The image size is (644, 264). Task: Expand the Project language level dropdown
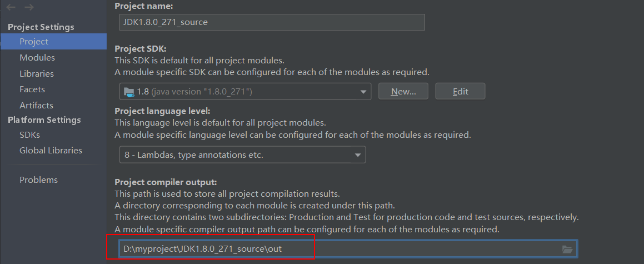pos(358,155)
